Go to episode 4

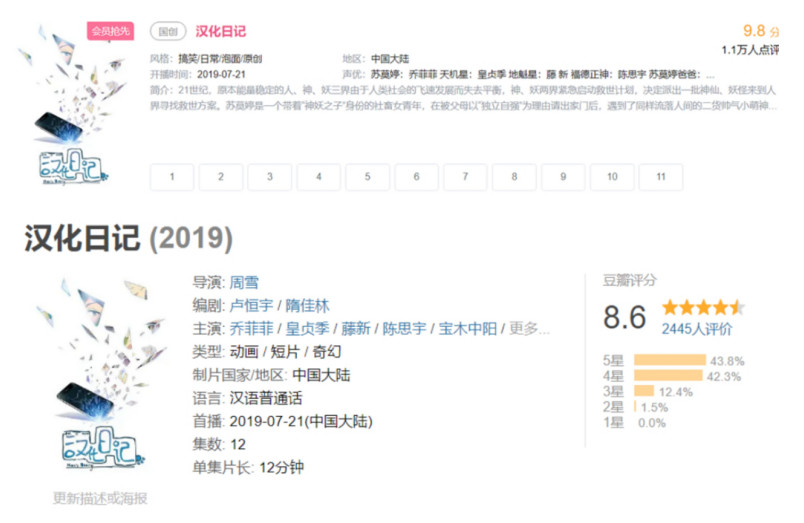pyautogui.click(x=318, y=177)
